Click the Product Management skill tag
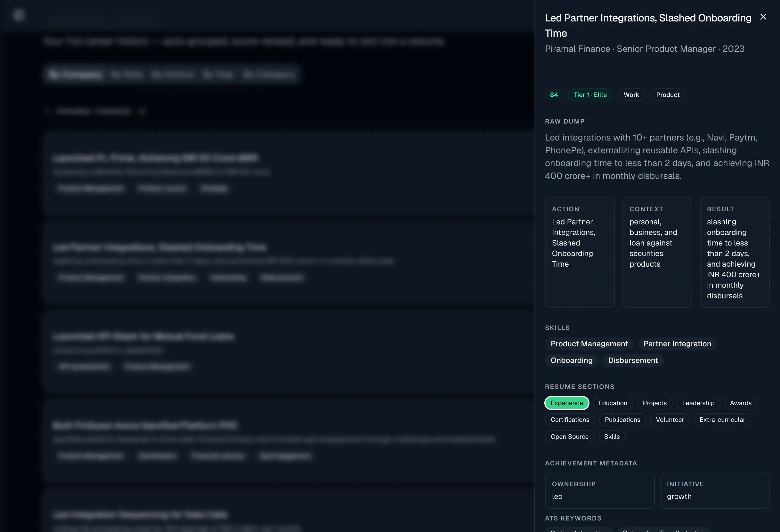 (x=589, y=344)
